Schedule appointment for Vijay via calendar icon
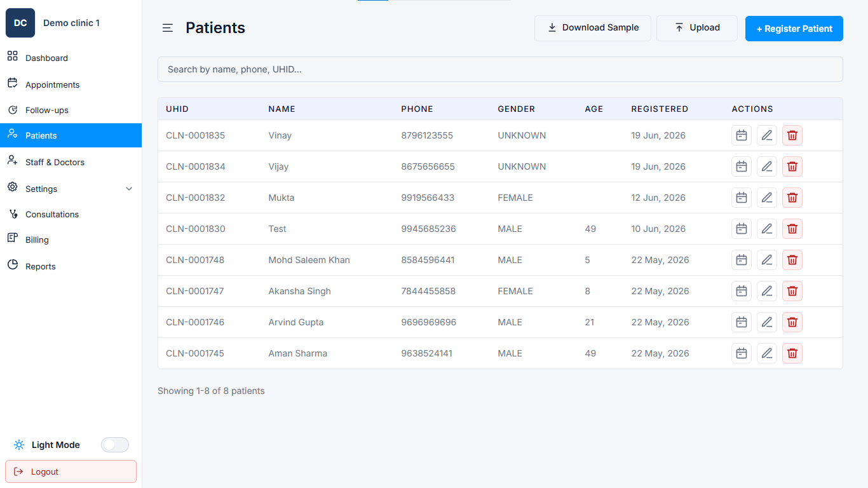 (x=742, y=166)
